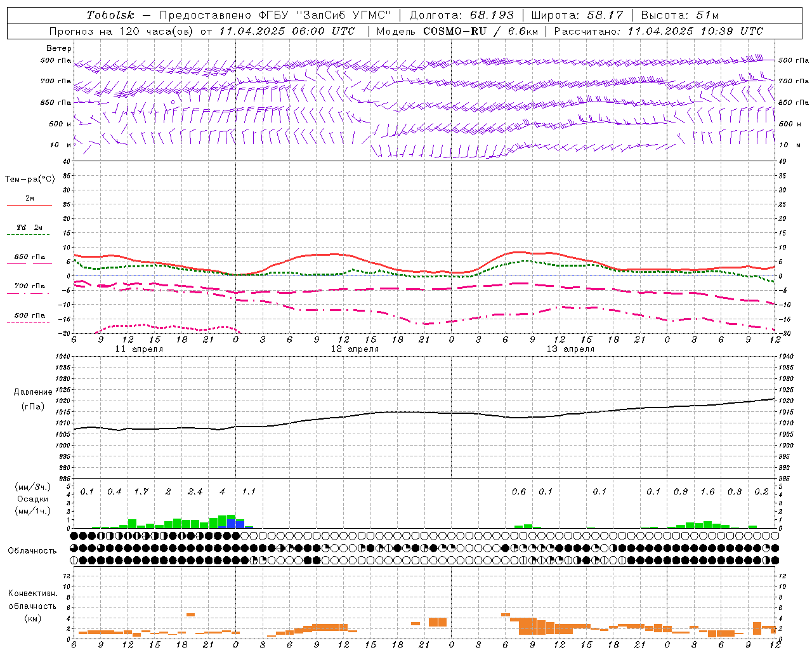This screenshot has height=650, width=812.
Task: Click the '500 м' wind level label on left
Action: click(60, 124)
